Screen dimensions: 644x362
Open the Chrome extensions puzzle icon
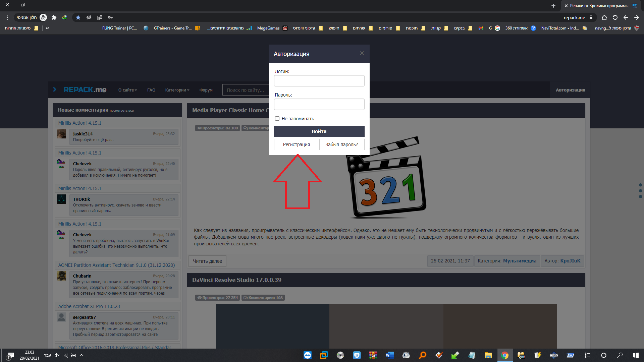tap(54, 17)
